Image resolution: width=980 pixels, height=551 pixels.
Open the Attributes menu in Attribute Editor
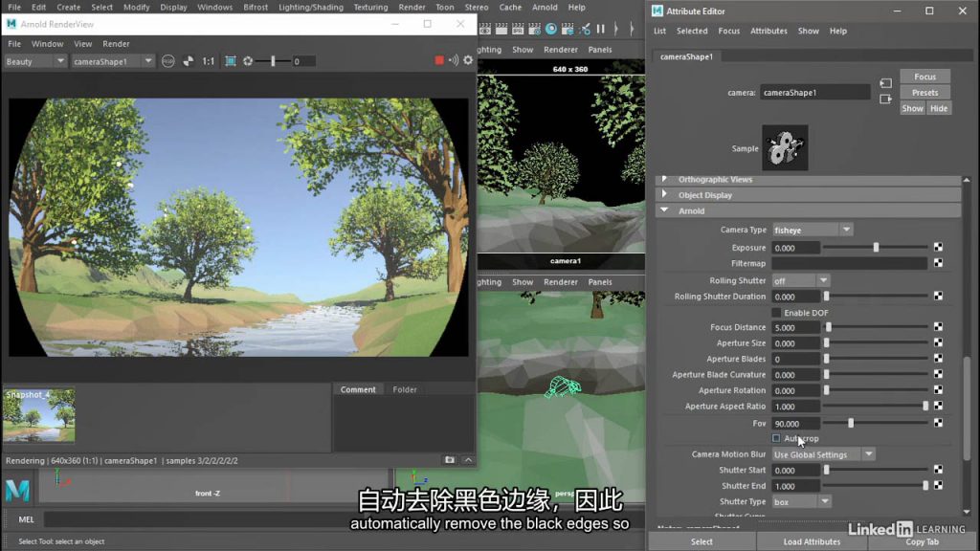(768, 31)
